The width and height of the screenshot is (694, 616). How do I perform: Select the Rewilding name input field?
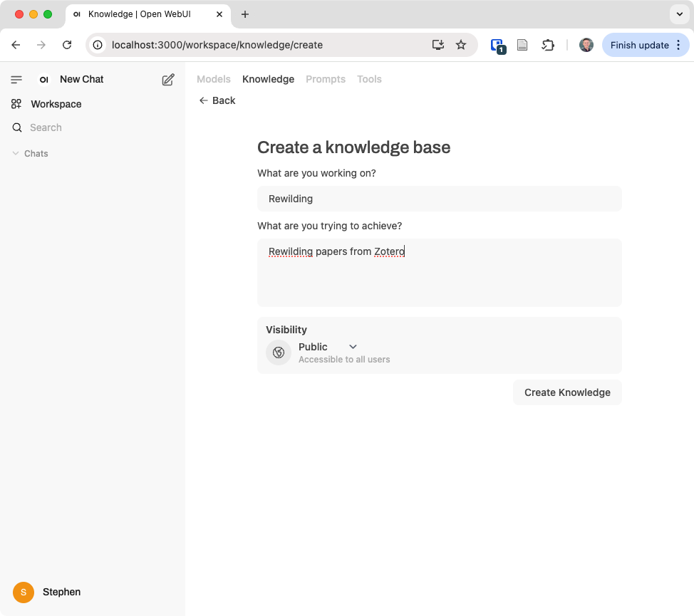439,199
